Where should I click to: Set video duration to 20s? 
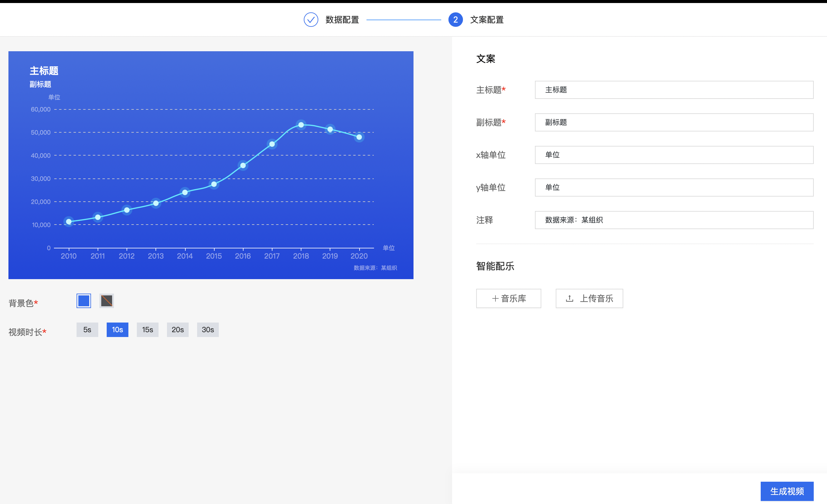[178, 330]
